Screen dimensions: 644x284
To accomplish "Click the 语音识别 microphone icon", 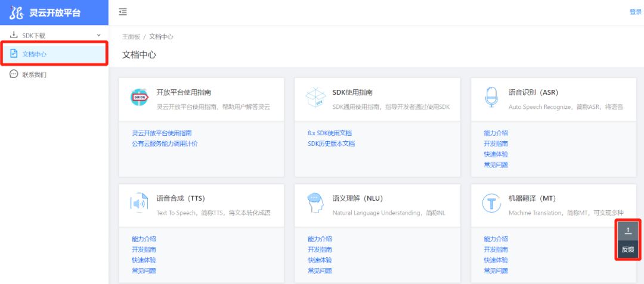I will (491, 97).
